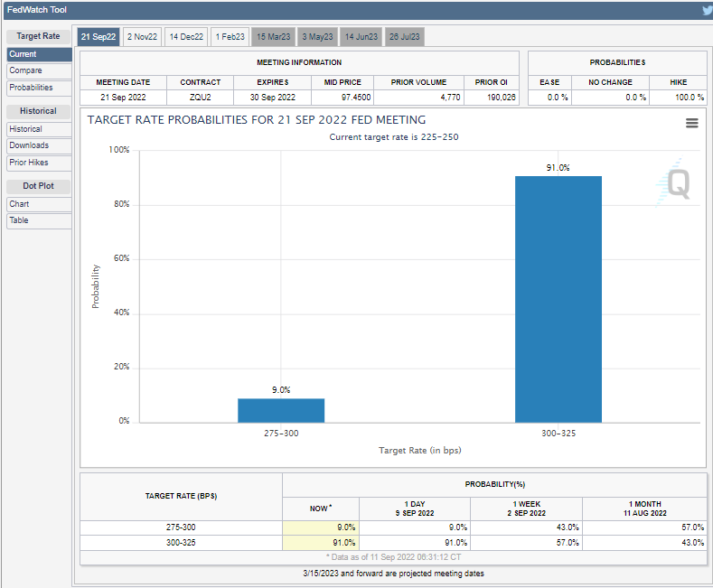713x588 pixels.
Task: Click the Dot Plot section heading
Action: (38, 186)
